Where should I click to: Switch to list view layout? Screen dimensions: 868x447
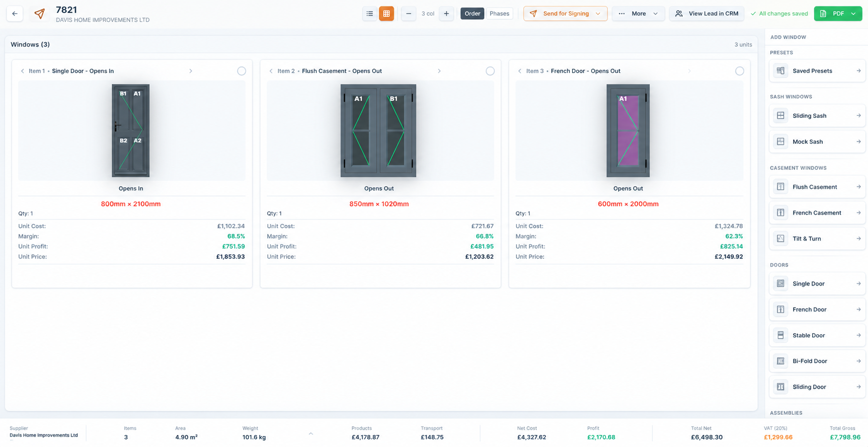coord(370,14)
